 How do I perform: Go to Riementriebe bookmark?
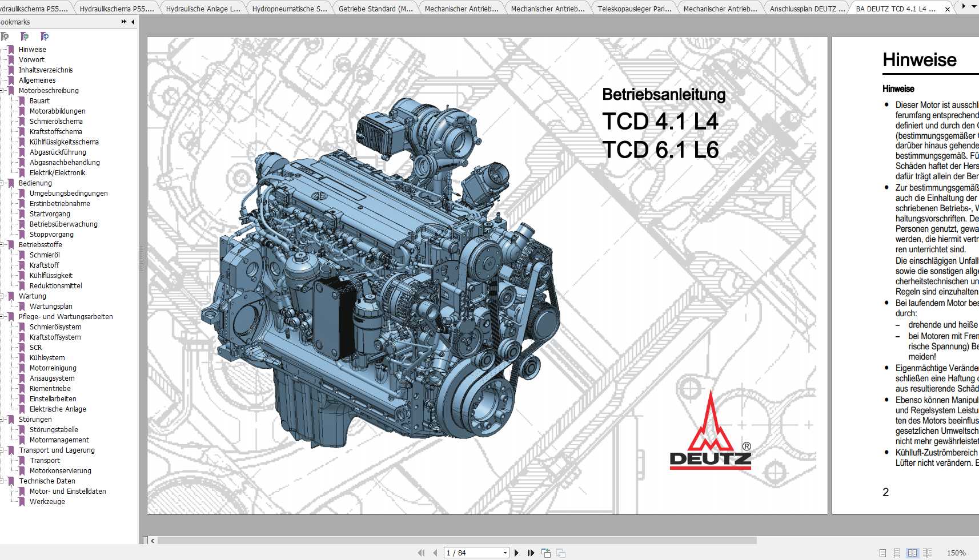50,388
